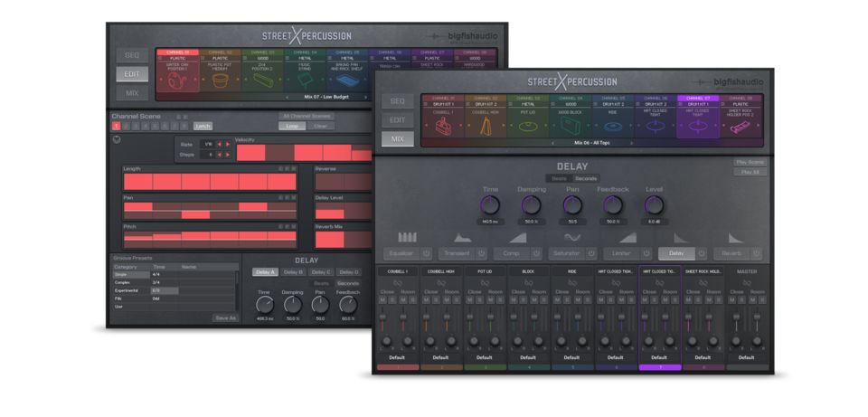Image resolution: width=868 pixels, height=417 pixels.
Task: Select the Delay B tab
Action: pos(293,271)
